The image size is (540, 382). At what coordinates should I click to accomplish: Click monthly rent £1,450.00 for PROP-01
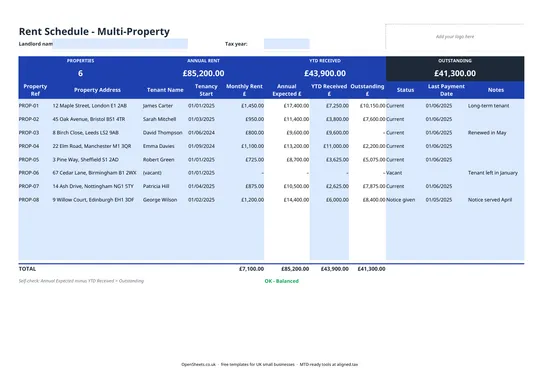252,106
